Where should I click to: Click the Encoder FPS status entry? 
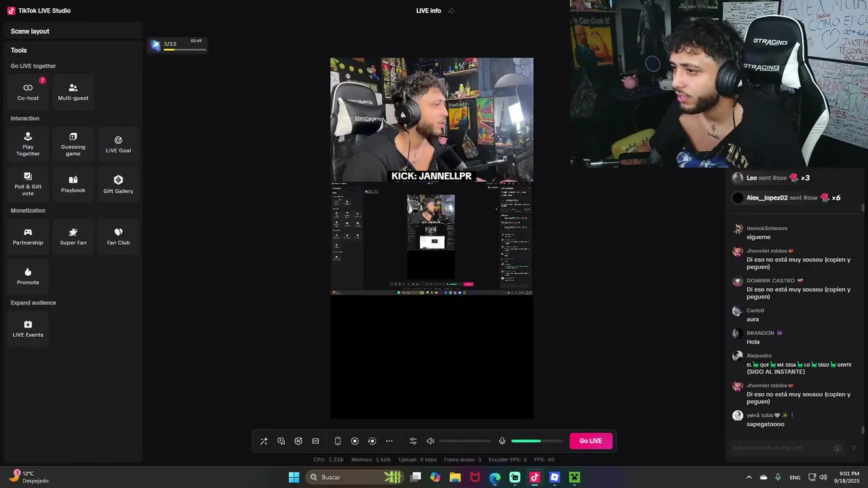pos(508,460)
